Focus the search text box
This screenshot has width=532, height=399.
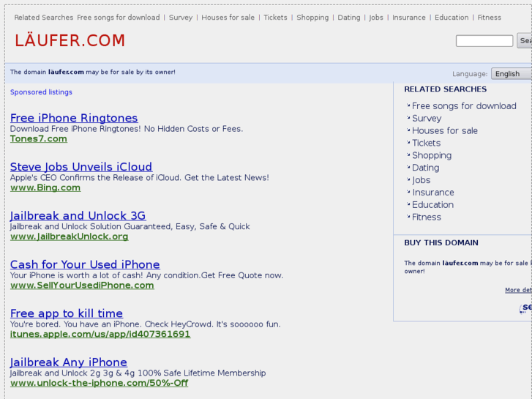point(484,41)
